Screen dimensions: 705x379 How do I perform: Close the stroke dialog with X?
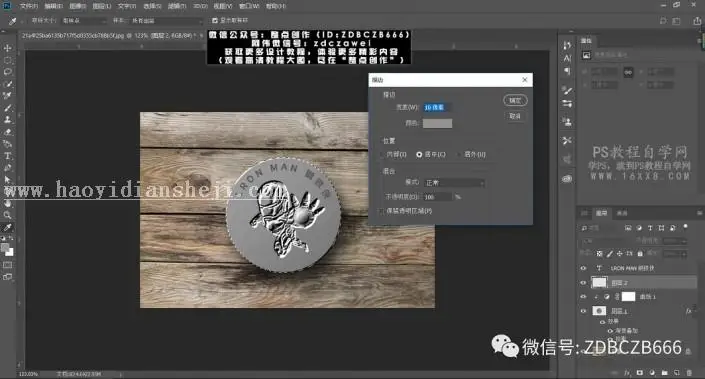pyautogui.click(x=525, y=80)
